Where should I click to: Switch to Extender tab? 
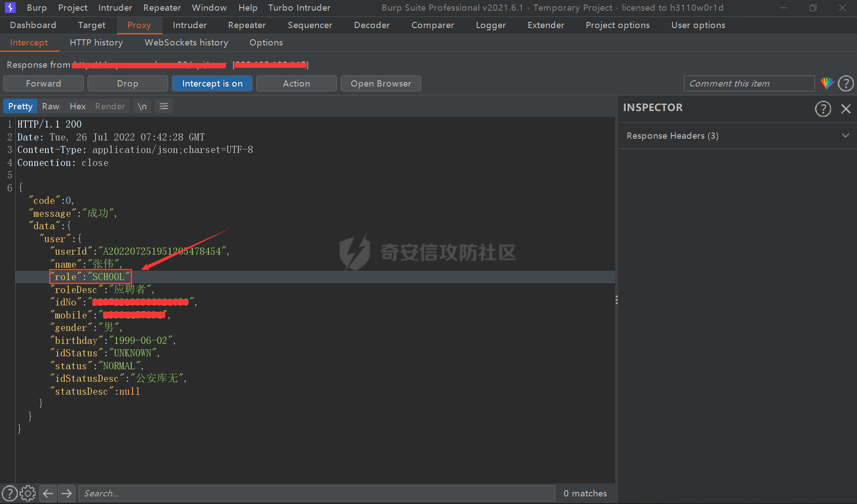point(546,25)
